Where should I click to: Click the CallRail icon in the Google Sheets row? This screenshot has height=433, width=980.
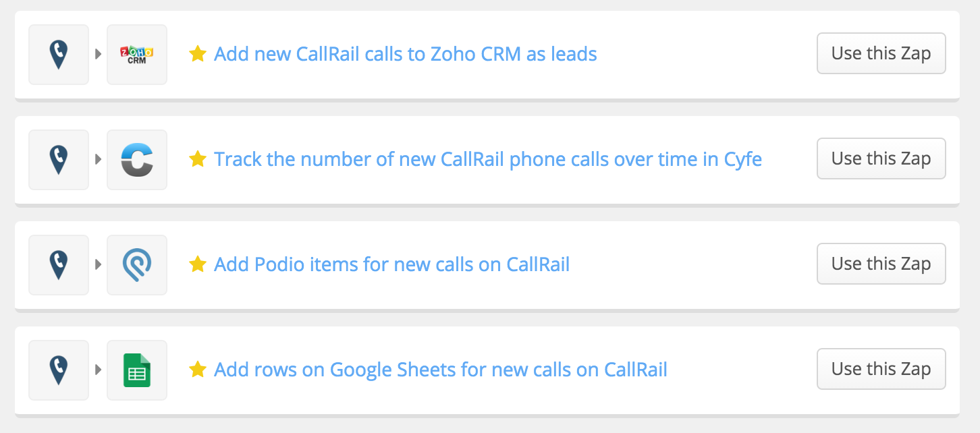coord(59,370)
